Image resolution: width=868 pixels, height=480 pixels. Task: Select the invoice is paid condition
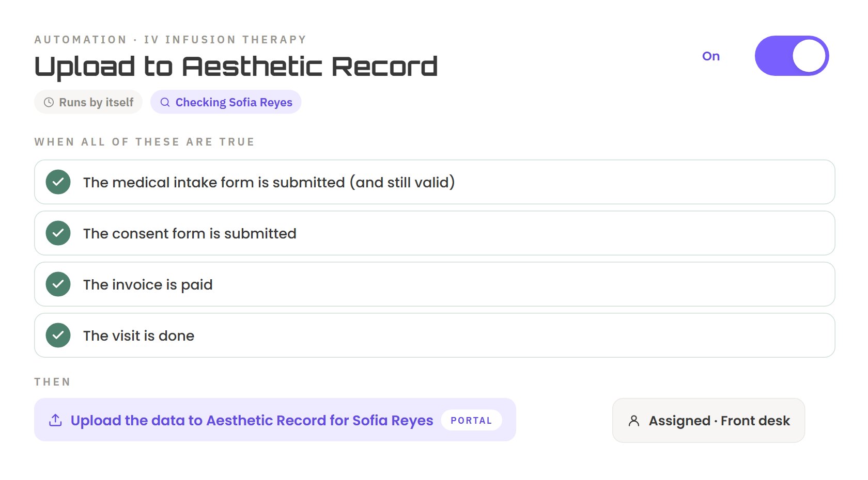[435, 284]
